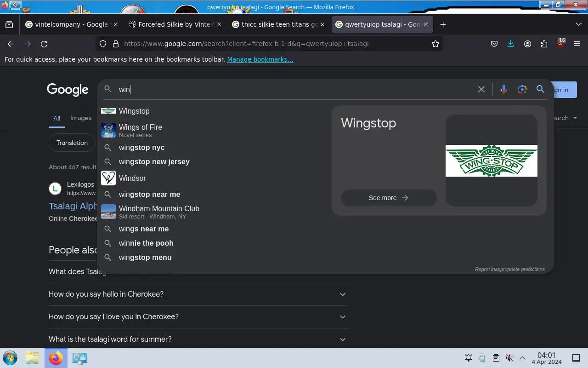
Task: Open the Firefox account menu
Action: (x=527, y=44)
